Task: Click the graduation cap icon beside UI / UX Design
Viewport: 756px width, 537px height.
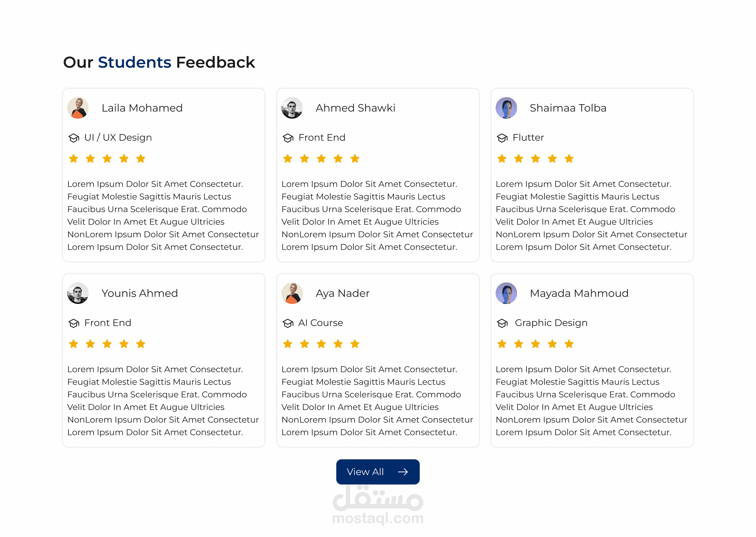Action: [x=74, y=138]
